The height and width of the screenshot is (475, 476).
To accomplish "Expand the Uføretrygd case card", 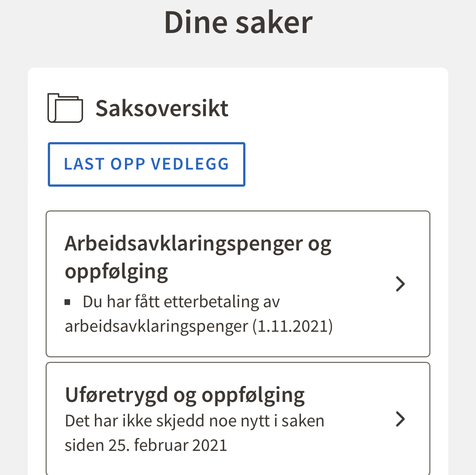I will (238, 419).
